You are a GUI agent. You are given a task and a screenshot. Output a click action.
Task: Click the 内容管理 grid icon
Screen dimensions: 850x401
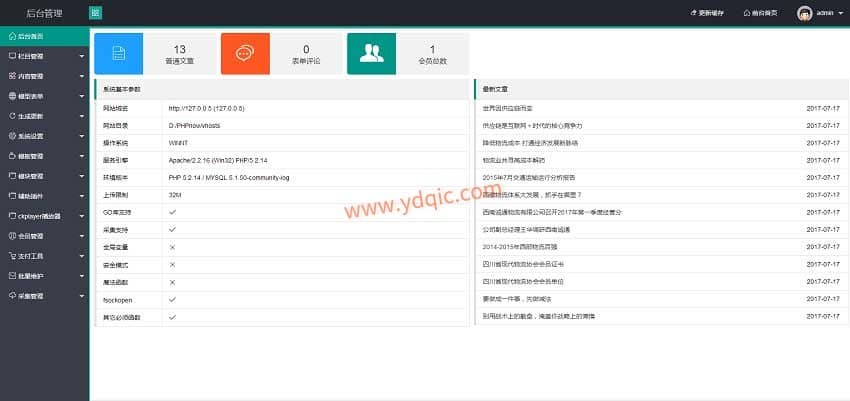12,76
